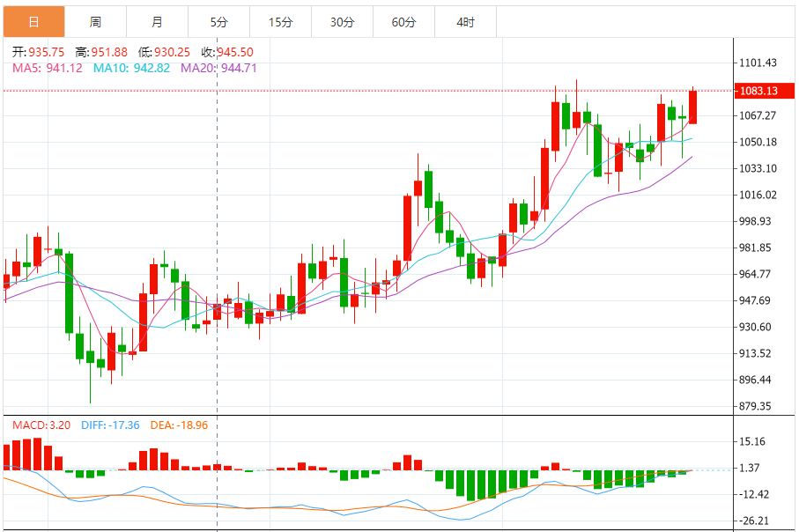Click the 1067.27 price axis label
This screenshot has height=532, width=799.
pyautogui.click(x=758, y=115)
